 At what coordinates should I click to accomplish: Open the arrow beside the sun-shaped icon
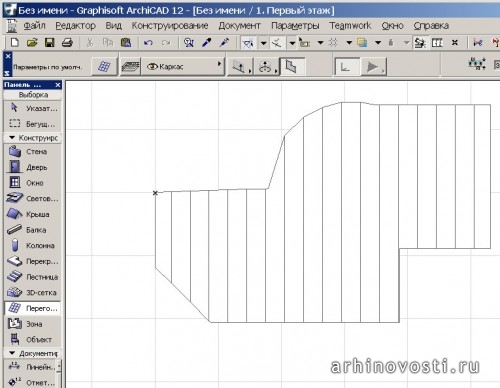point(349,43)
